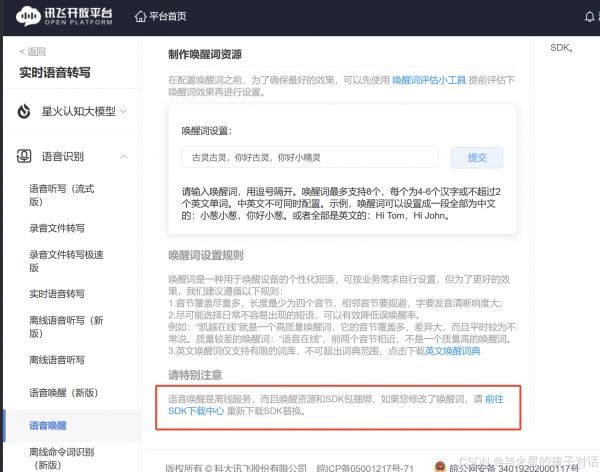Go to 前往 SDK下载中心 link
This screenshot has height=472, width=600.
click(x=336, y=405)
